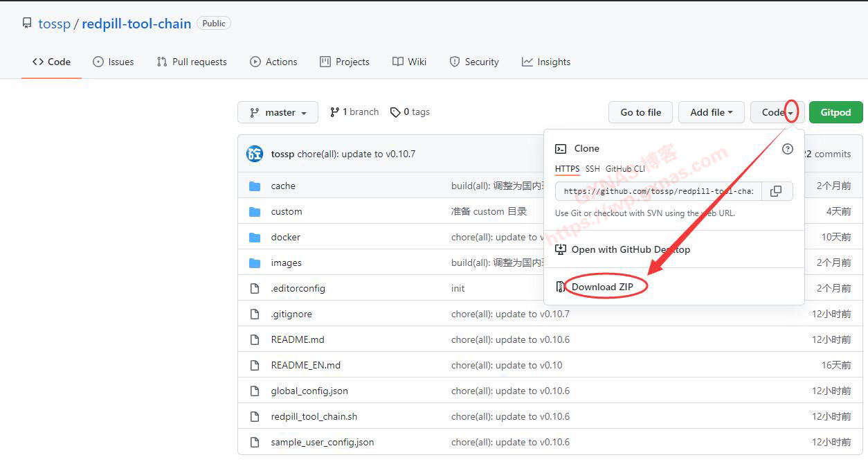Copy the clone URL with clipboard icon
This screenshot has height=462, width=868.
(x=777, y=191)
